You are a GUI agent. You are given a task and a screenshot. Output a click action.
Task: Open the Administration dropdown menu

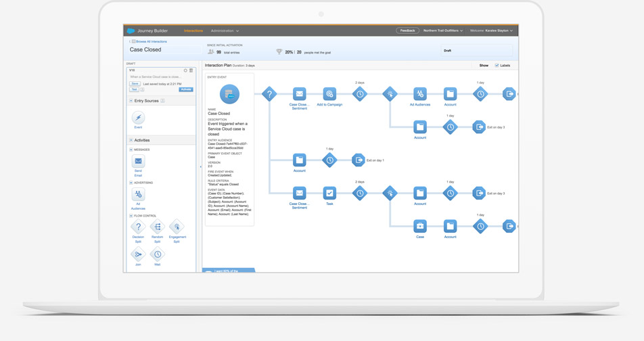225,30
